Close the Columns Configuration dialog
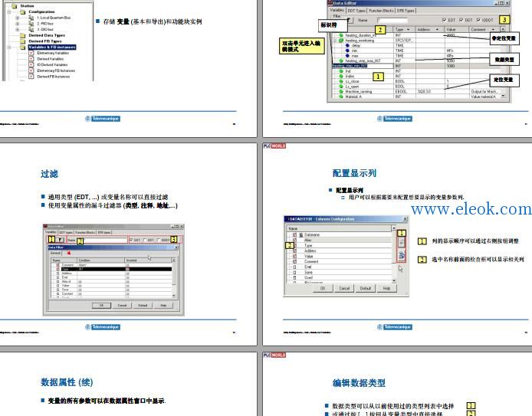 pyautogui.click(x=405, y=219)
